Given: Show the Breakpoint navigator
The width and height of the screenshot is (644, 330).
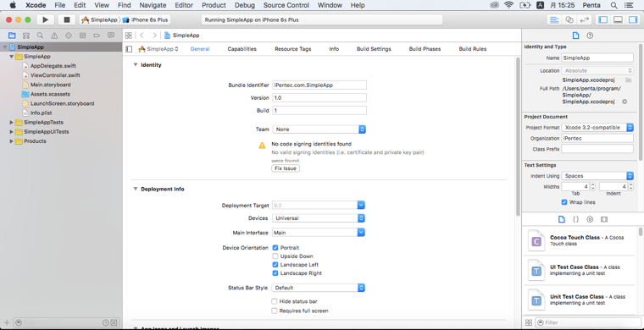Looking at the screenshot, I should [97, 36].
